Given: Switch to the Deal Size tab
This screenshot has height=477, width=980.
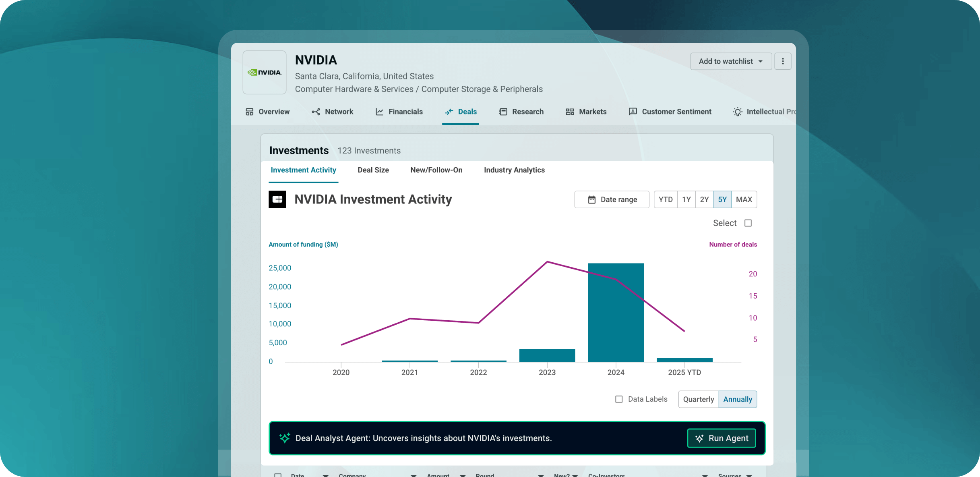Looking at the screenshot, I should [373, 170].
